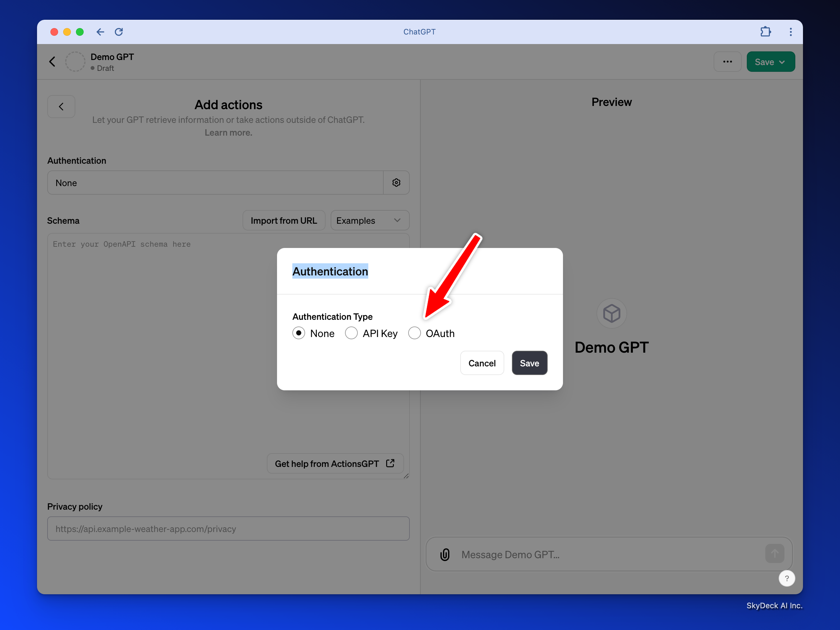Click back chevron beside Demo GPT avatar
The height and width of the screenshot is (630, 840).
[x=52, y=62]
